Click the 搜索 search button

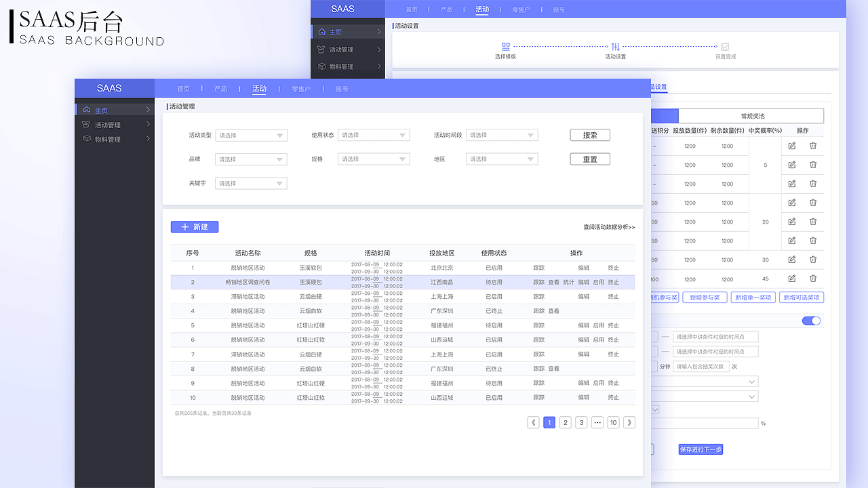(590, 136)
